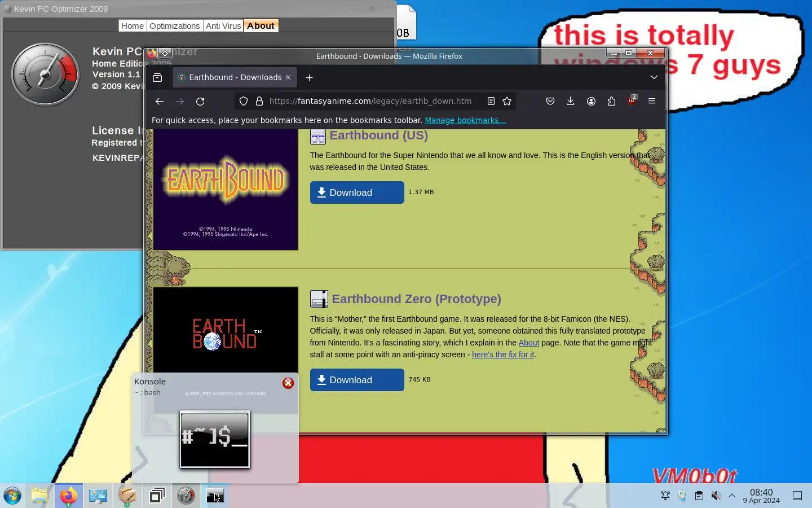The width and height of the screenshot is (812, 508).
Task: Go forward in Firefox with the forward arrow
Action: [180, 101]
